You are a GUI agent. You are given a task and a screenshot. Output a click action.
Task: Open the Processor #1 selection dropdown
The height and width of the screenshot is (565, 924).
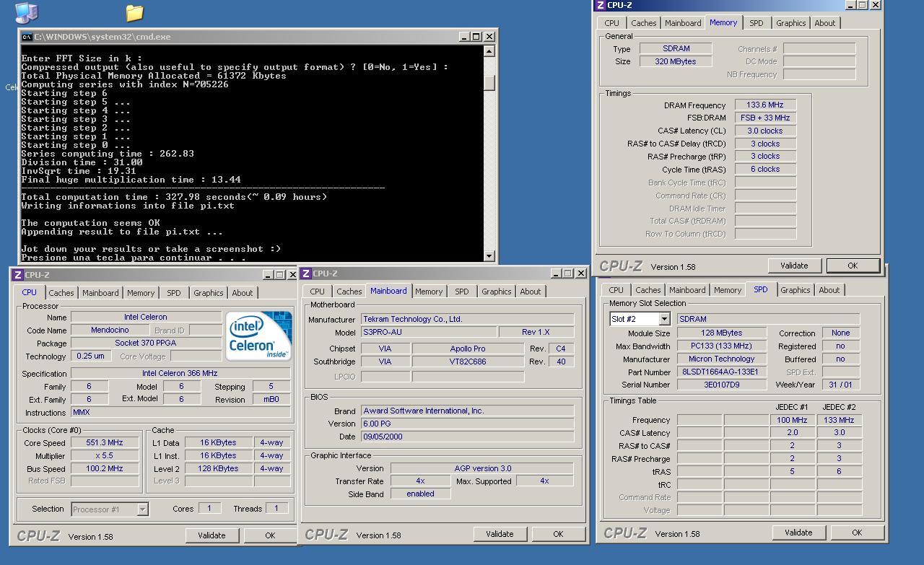[x=143, y=509]
